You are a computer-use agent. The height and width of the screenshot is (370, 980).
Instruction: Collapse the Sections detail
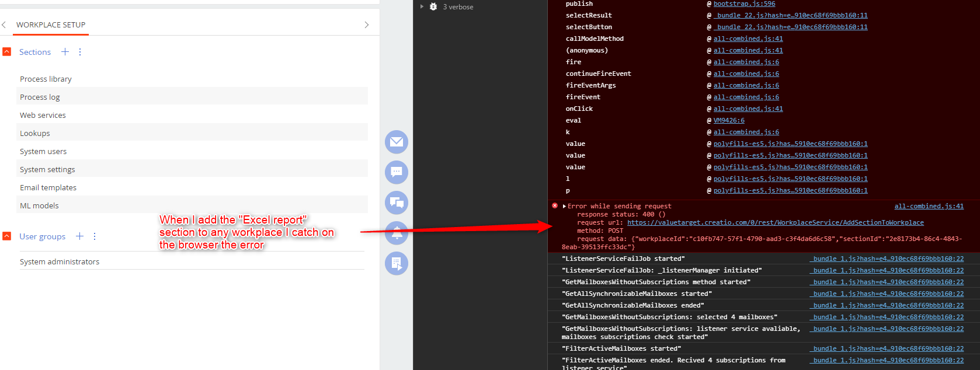click(x=7, y=52)
